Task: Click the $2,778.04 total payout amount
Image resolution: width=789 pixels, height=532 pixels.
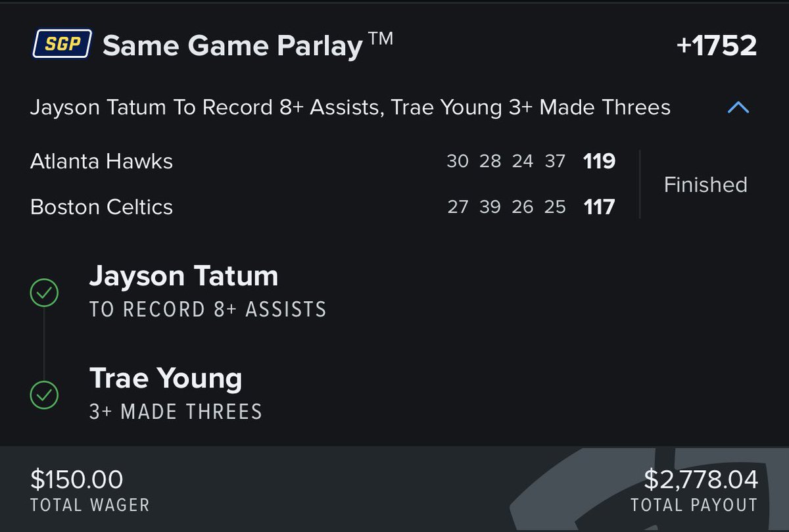Action: 701,479
